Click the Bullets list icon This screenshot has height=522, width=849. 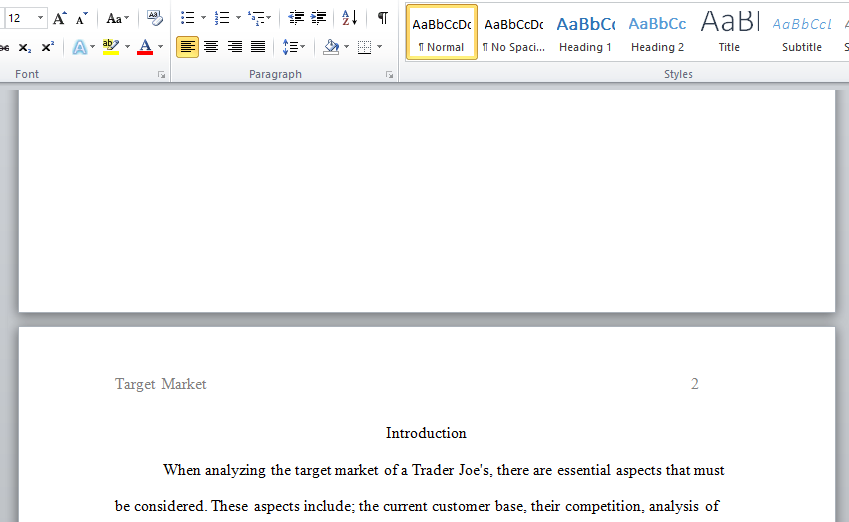click(x=188, y=18)
